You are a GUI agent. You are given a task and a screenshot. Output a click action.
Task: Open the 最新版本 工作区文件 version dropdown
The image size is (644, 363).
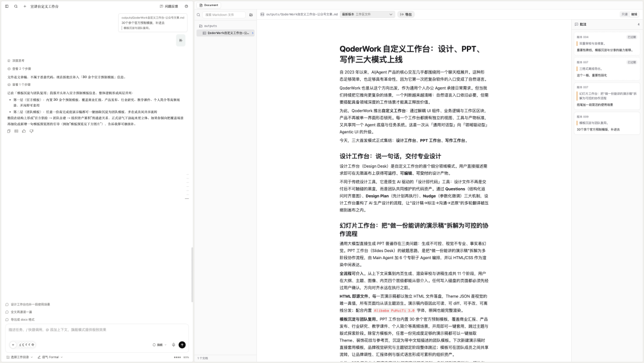(367, 14)
